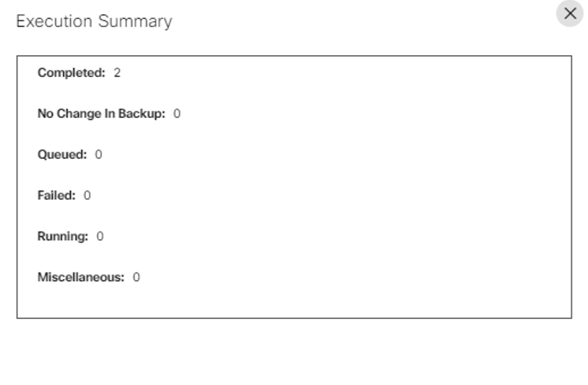Click the Completed count value 2
Viewport: 588px width, 385px height.
point(117,73)
